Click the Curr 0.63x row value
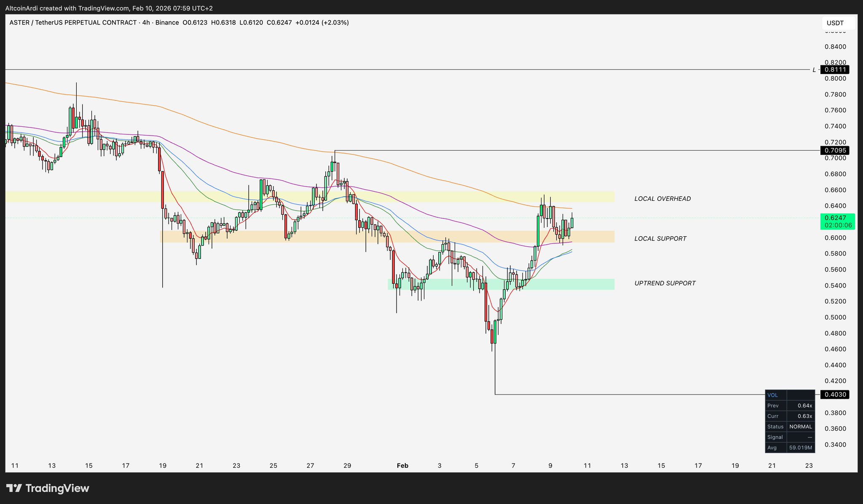 click(804, 416)
